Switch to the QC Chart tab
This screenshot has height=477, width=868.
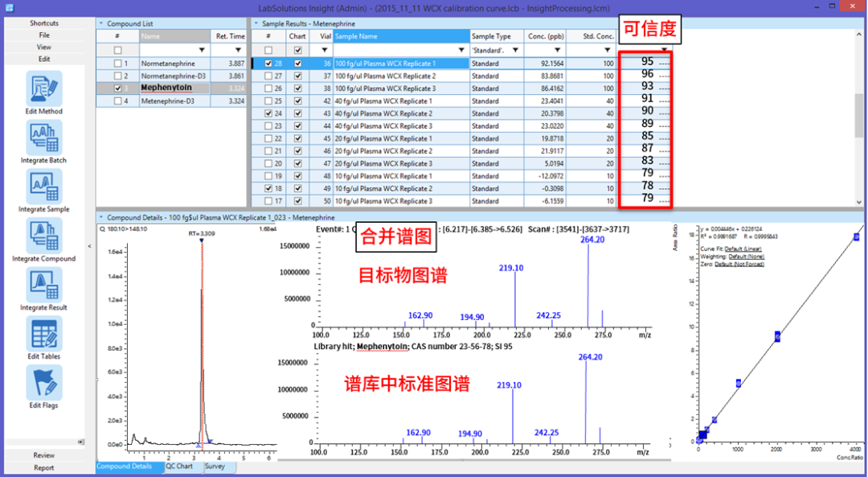pos(179,467)
